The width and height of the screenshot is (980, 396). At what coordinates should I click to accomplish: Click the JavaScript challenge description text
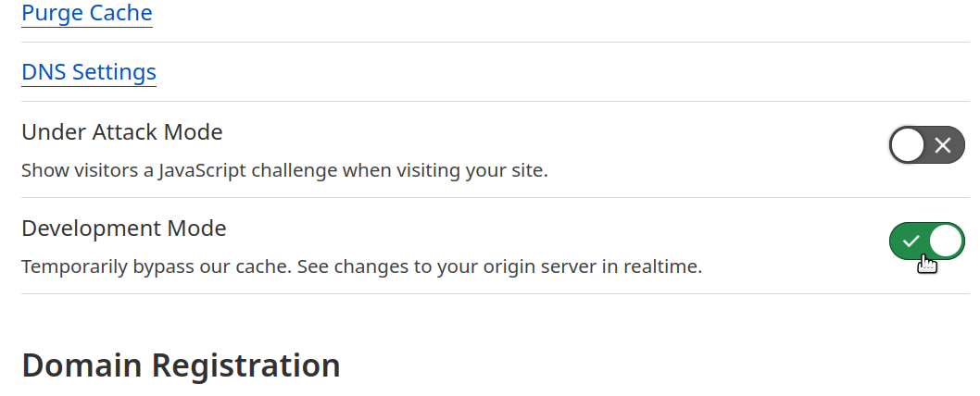[x=284, y=170]
